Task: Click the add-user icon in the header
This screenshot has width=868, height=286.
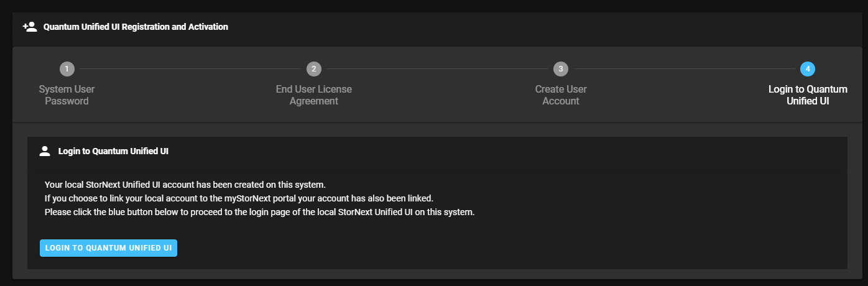Action: tap(30, 27)
